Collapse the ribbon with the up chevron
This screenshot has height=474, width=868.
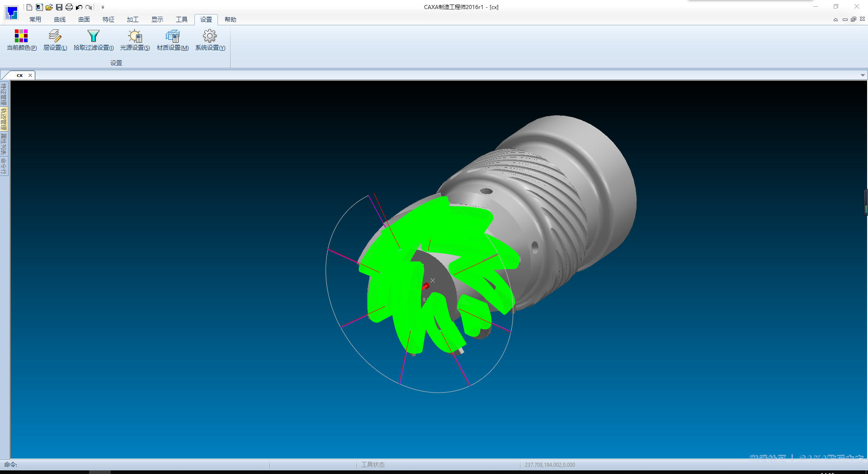[x=835, y=19]
